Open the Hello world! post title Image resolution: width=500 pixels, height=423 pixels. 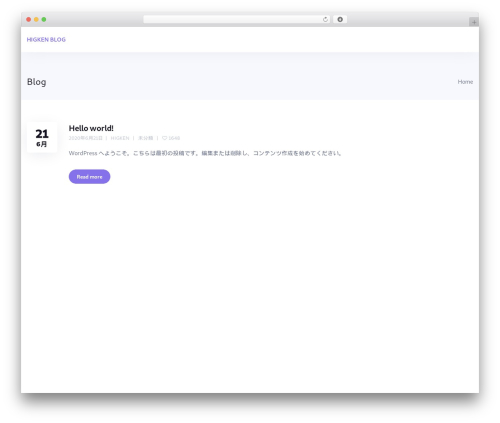coord(91,128)
